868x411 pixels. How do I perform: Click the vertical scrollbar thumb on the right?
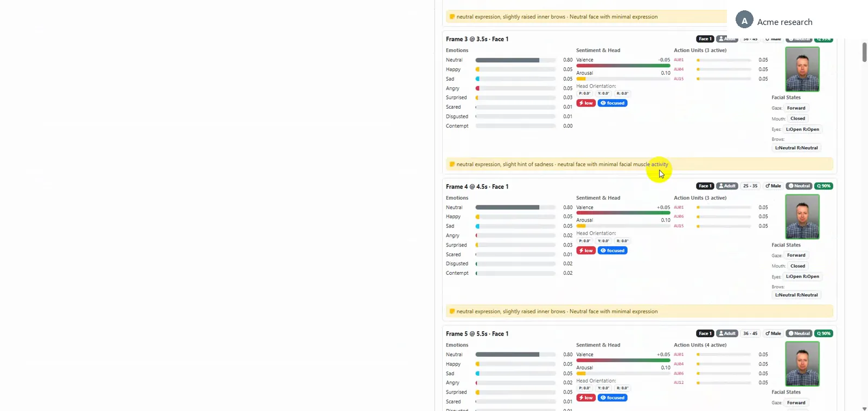click(864, 53)
